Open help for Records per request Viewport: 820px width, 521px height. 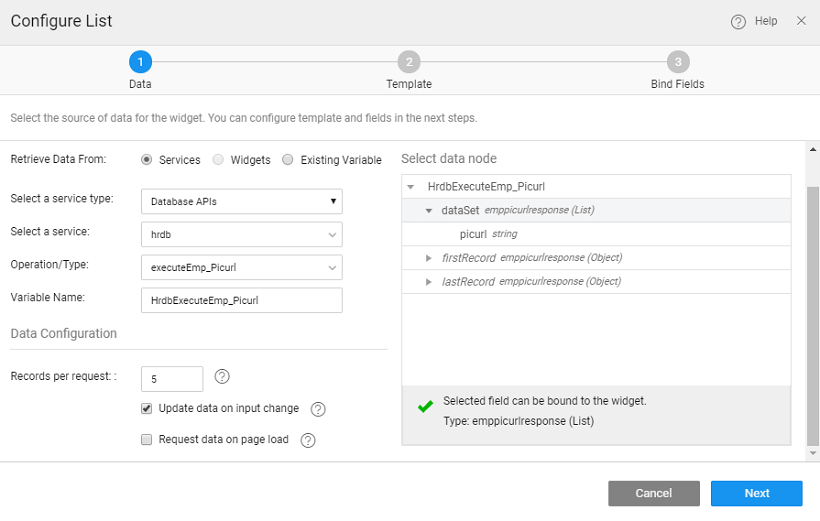[222, 377]
